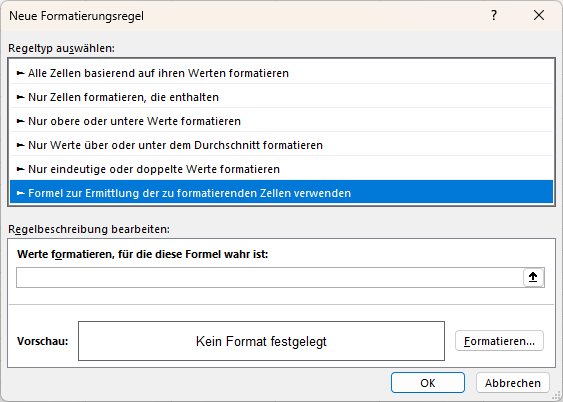
Task: Click the 'Neue Formatierungsregel' dialog title
Action: [76, 16]
